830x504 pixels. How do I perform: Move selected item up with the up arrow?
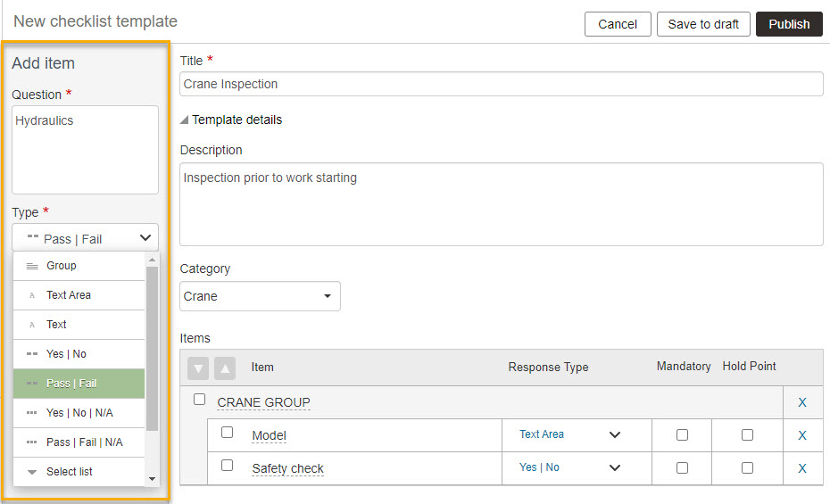225,368
